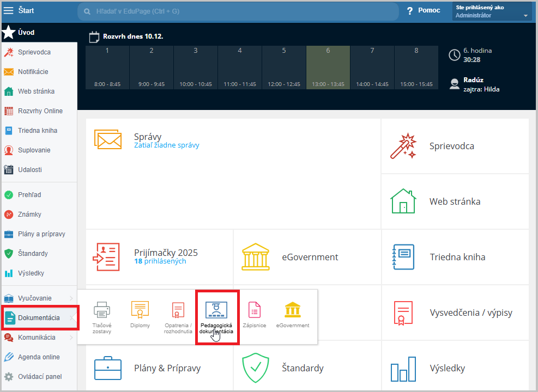Open the Triedna kniha dashboard tile
Viewport: 538px width, 392px height.
tap(455, 257)
